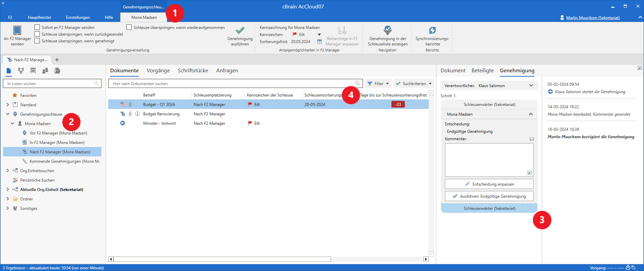Click save icon beside Kommentar label

[532, 139]
